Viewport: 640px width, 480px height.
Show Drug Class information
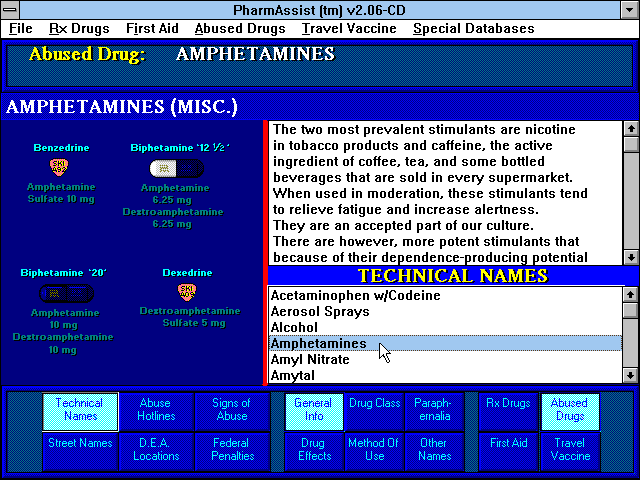click(x=374, y=411)
